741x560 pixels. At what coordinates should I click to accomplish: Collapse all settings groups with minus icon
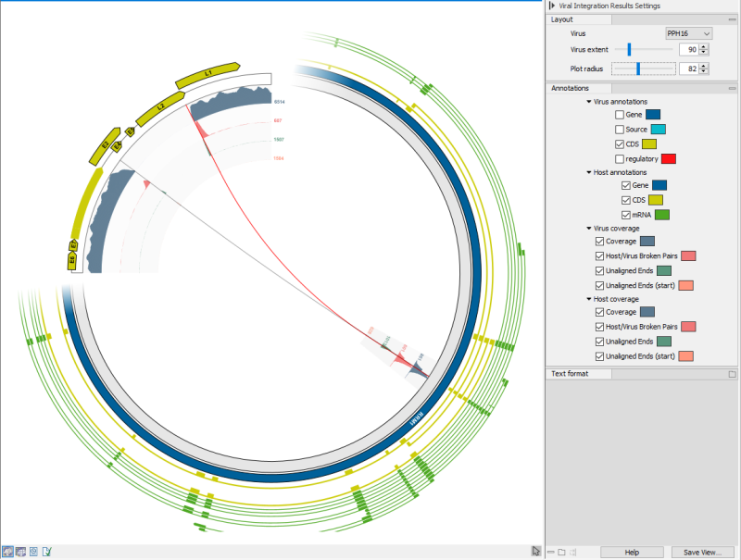point(550,552)
